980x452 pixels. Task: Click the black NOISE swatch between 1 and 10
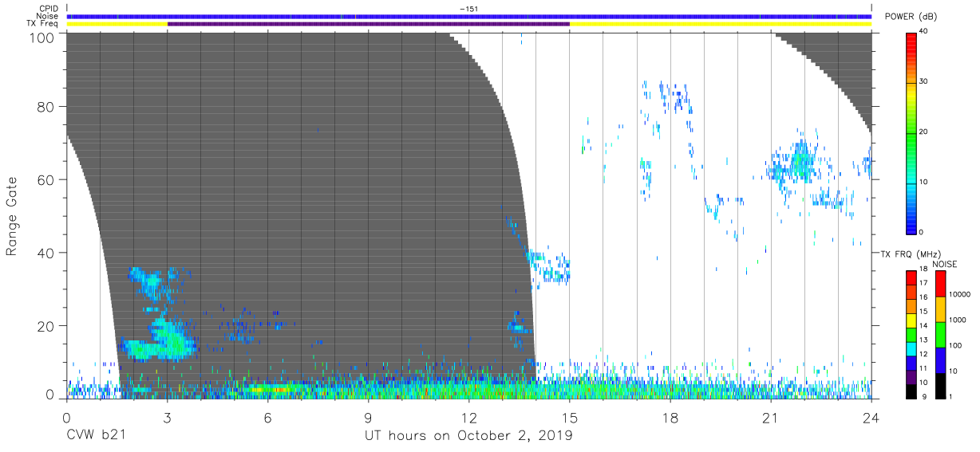(x=940, y=384)
